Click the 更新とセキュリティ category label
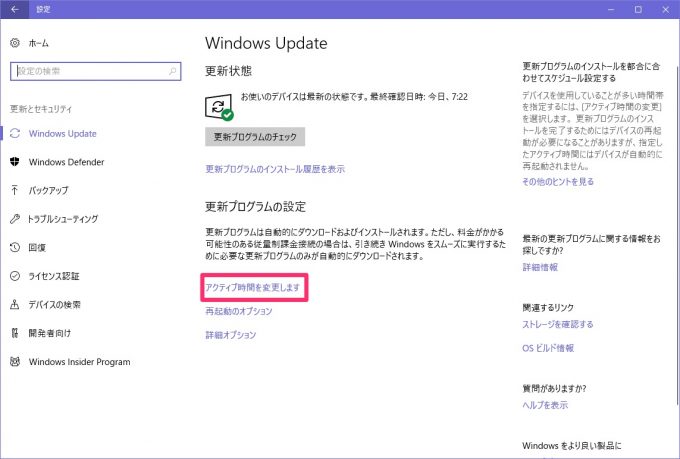680x459 pixels. click(x=41, y=109)
